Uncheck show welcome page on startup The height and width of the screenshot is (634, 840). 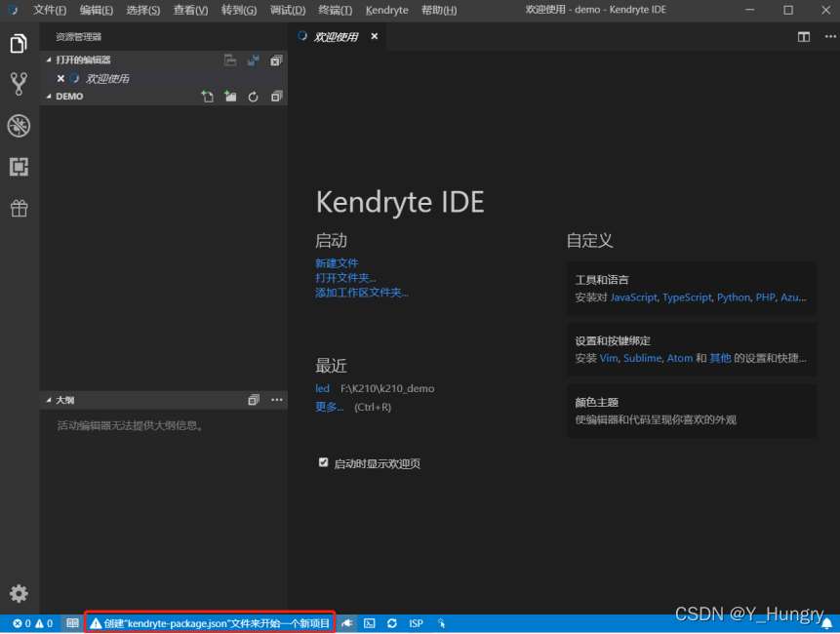[323, 462]
